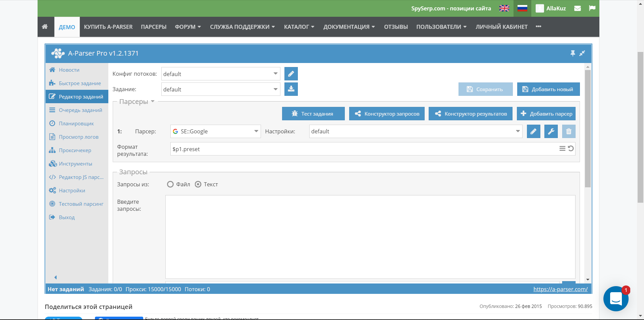This screenshot has width=644, height=320.
Task: Click the result format input field
Action: (373, 149)
